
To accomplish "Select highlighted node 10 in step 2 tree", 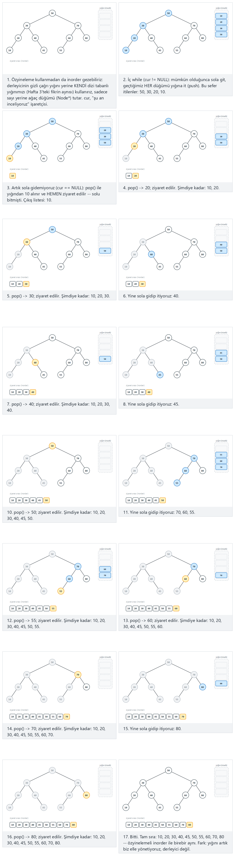I will tap(126, 50).
